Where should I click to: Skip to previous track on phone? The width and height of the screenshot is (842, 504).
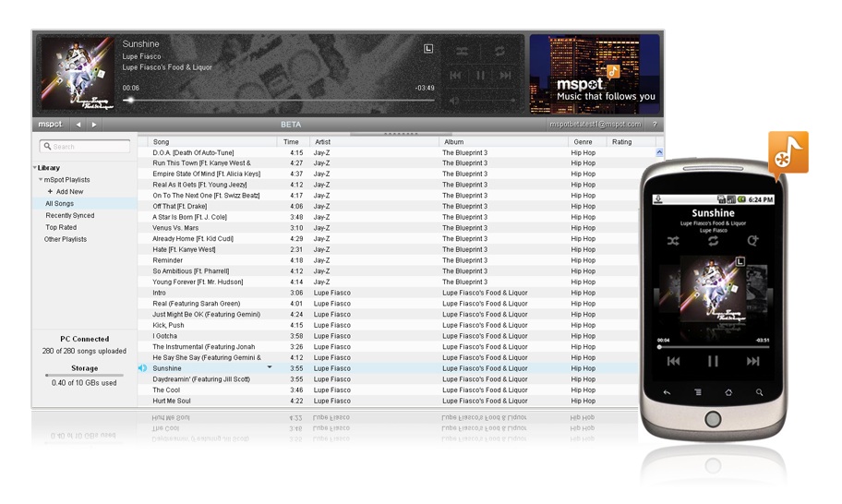click(673, 361)
